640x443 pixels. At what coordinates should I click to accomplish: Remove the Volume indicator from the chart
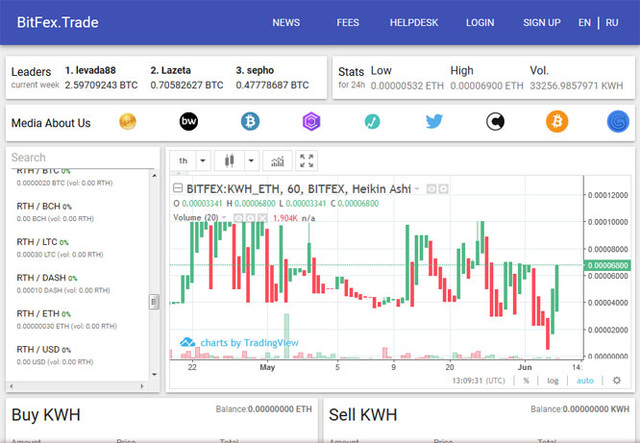pyautogui.click(x=262, y=218)
